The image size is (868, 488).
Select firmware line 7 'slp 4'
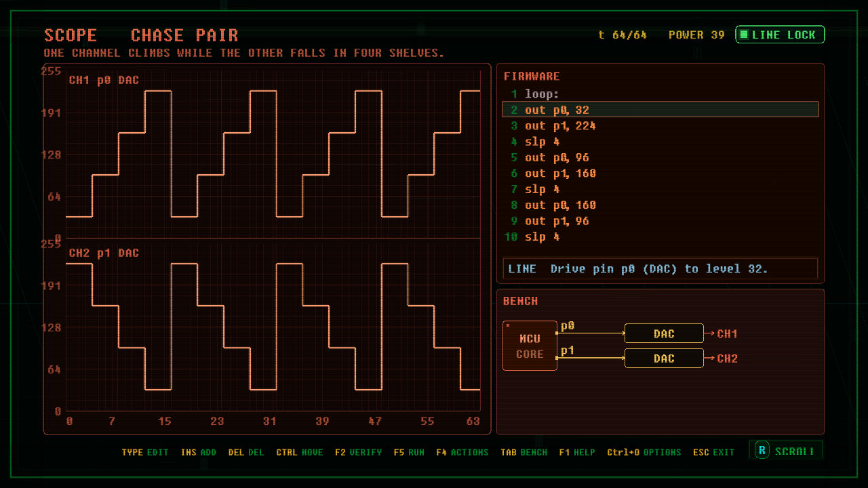tap(660, 189)
